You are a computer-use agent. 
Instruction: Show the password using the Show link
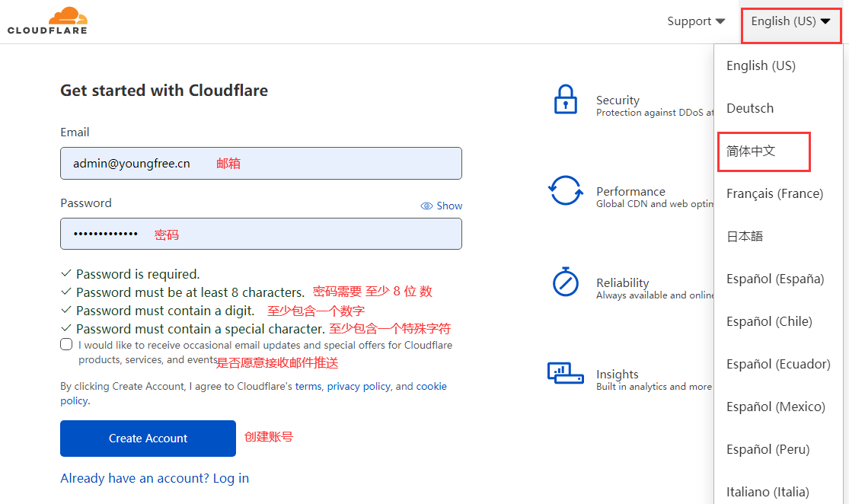point(442,206)
